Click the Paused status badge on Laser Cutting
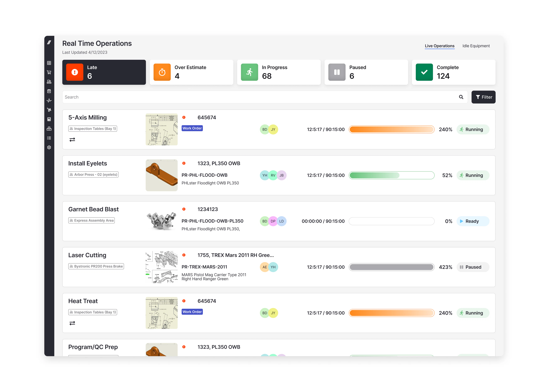 click(473, 267)
